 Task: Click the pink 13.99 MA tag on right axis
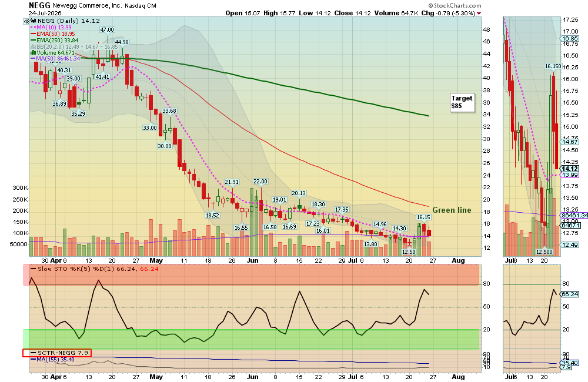click(570, 175)
